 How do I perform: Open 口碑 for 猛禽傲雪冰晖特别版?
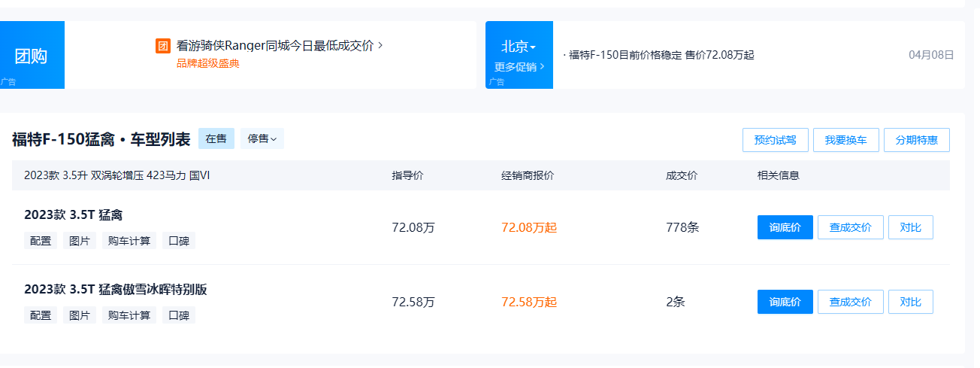pyautogui.click(x=179, y=315)
